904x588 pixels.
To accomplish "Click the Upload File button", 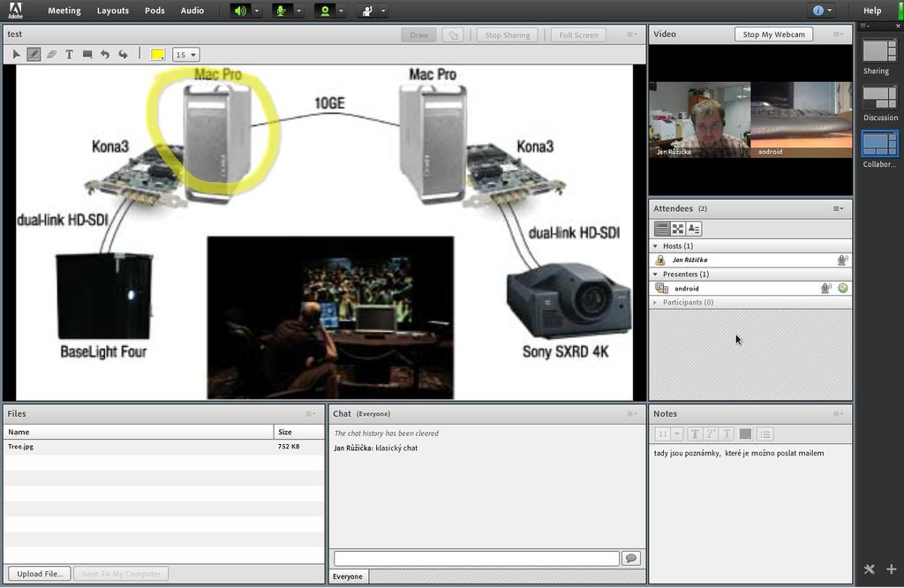I will [40, 574].
